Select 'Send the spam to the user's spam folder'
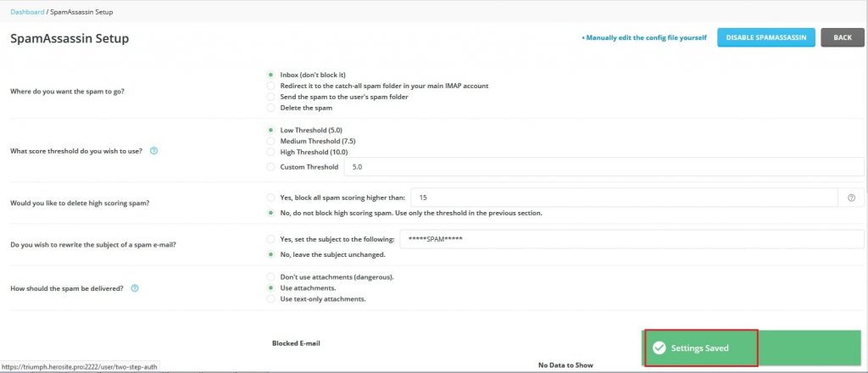Screen dimensions: 868x373 point(271,97)
